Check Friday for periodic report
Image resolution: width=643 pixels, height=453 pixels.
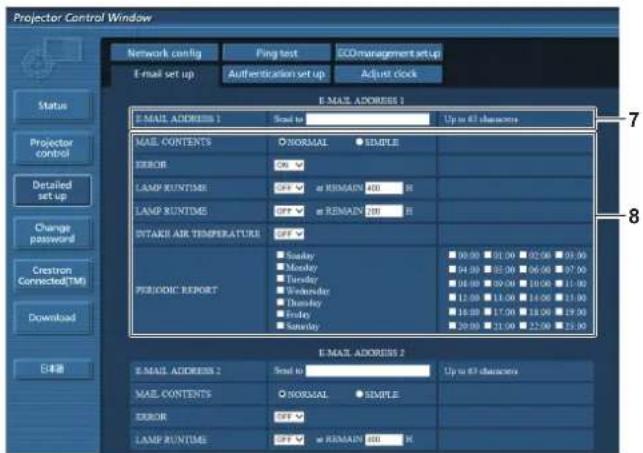click(x=280, y=314)
